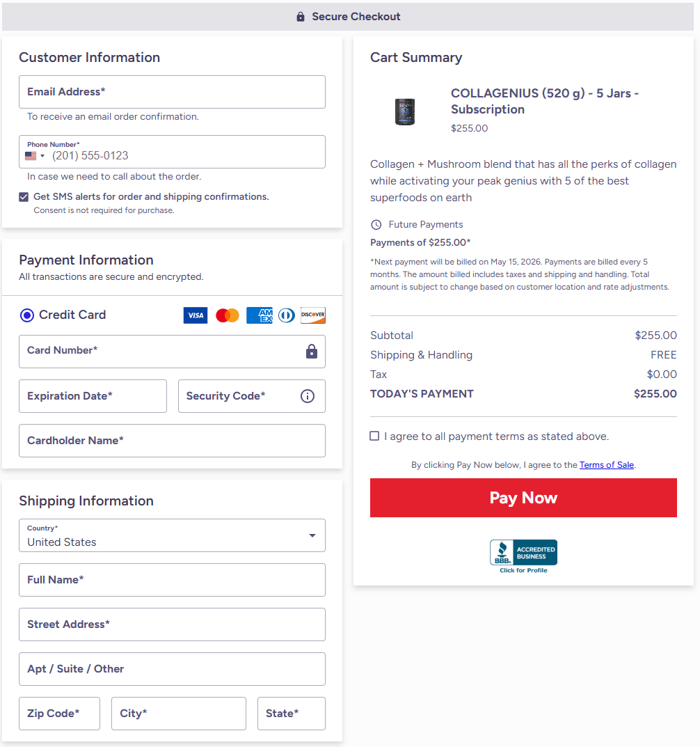Select the Credit Card radio button
The image size is (700, 747).
[x=27, y=315]
